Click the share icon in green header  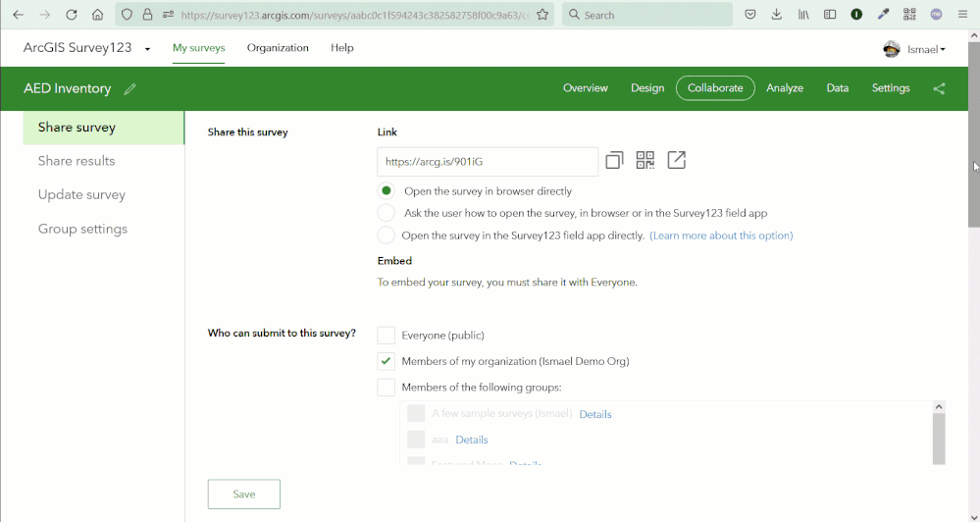pos(939,88)
